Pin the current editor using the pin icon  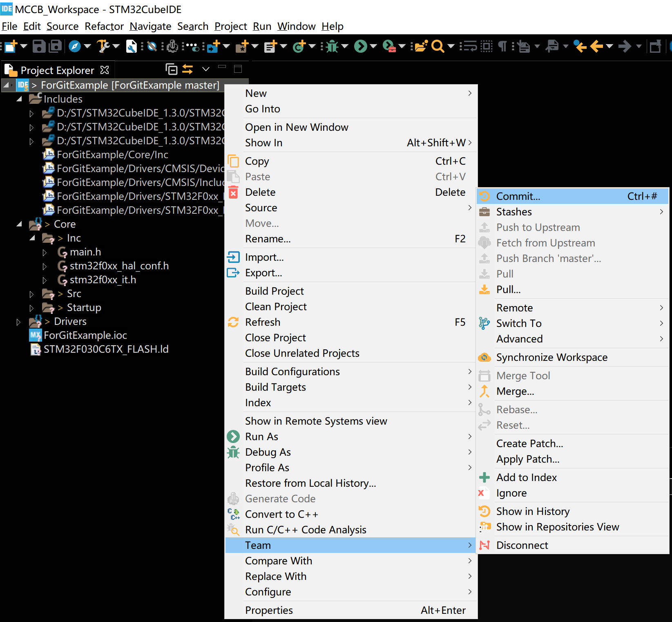(x=656, y=46)
